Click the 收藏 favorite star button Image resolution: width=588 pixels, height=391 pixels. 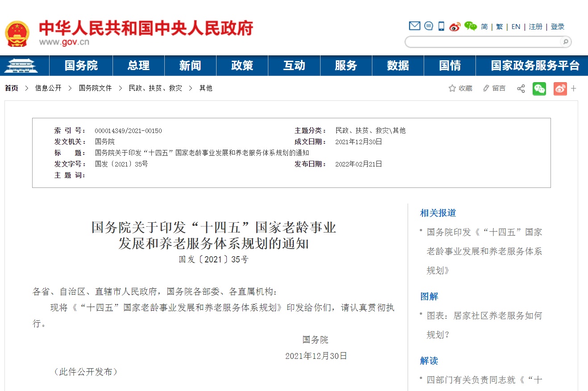[x=460, y=88]
